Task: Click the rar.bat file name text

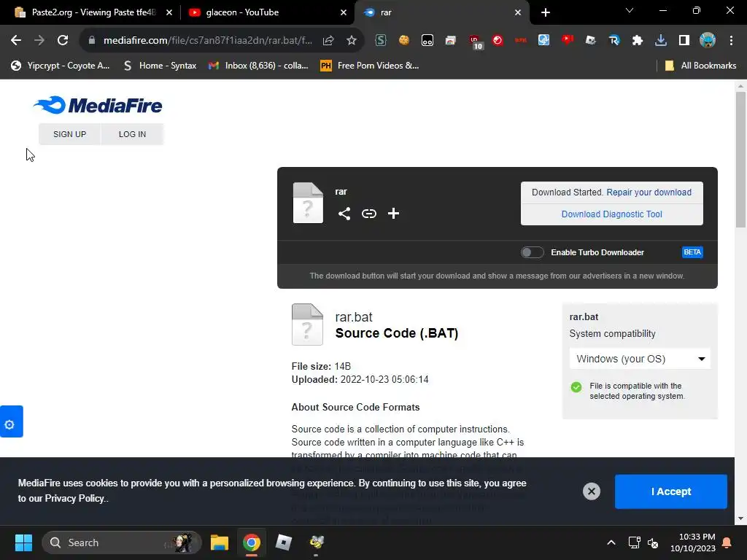Action: [x=354, y=317]
